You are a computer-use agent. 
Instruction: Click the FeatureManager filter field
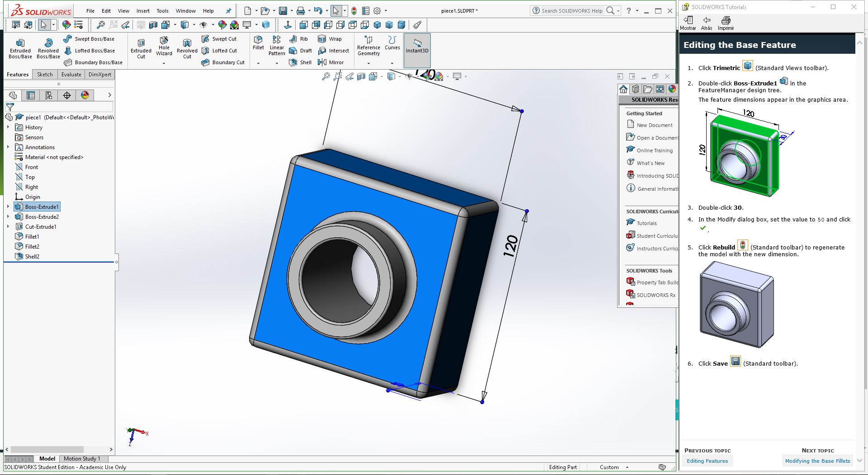[x=59, y=107]
